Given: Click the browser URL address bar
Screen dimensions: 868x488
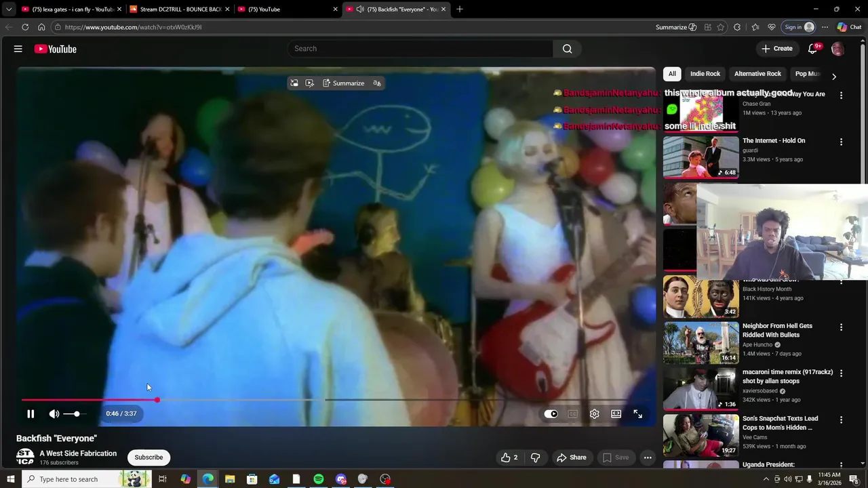Looking at the screenshot, I should pos(353,27).
